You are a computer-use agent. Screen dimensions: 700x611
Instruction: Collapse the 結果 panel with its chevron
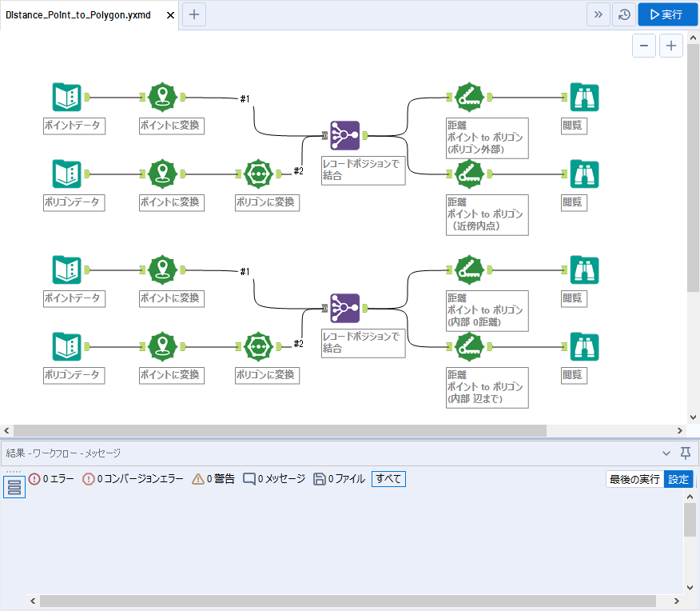(667, 453)
